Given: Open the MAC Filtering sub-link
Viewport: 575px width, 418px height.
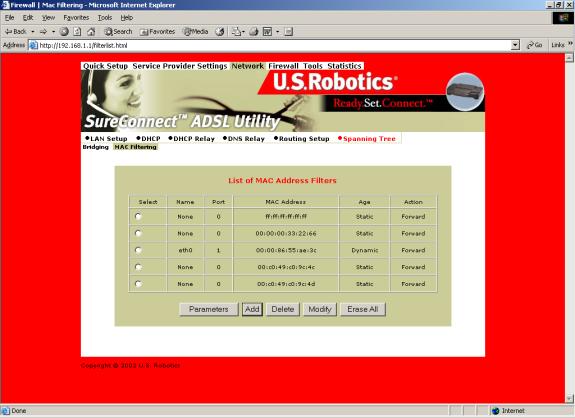Looking at the screenshot, I should (x=136, y=147).
